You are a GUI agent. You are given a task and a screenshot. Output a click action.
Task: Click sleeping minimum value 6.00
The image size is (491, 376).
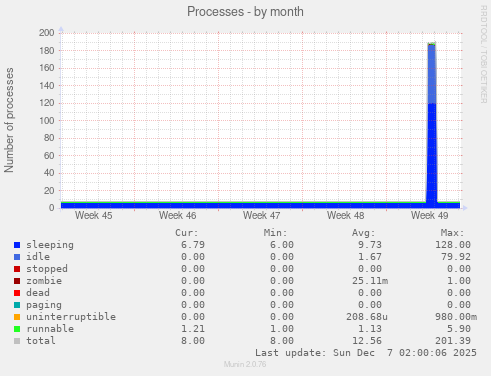(x=282, y=245)
